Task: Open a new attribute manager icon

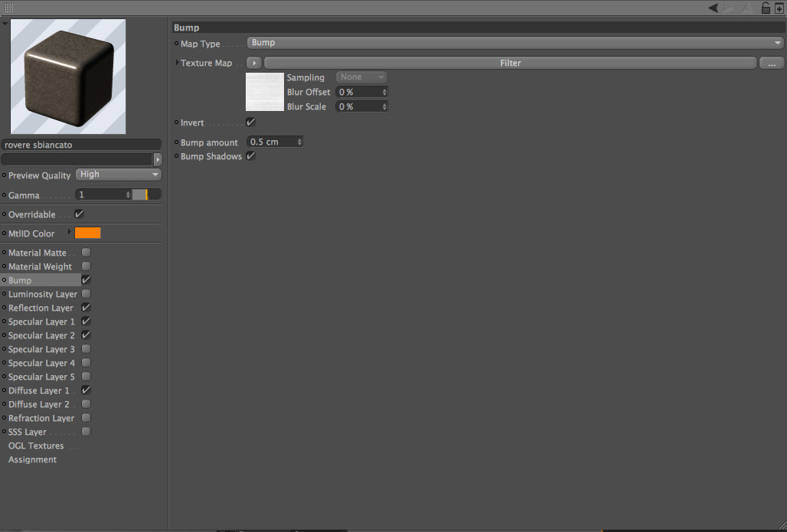Action: point(779,8)
